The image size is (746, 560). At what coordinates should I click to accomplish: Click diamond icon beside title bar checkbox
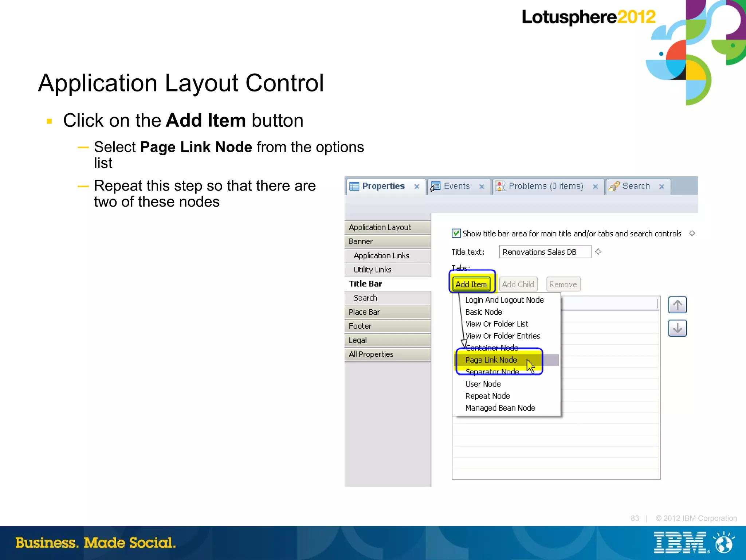click(x=692, y=233)
